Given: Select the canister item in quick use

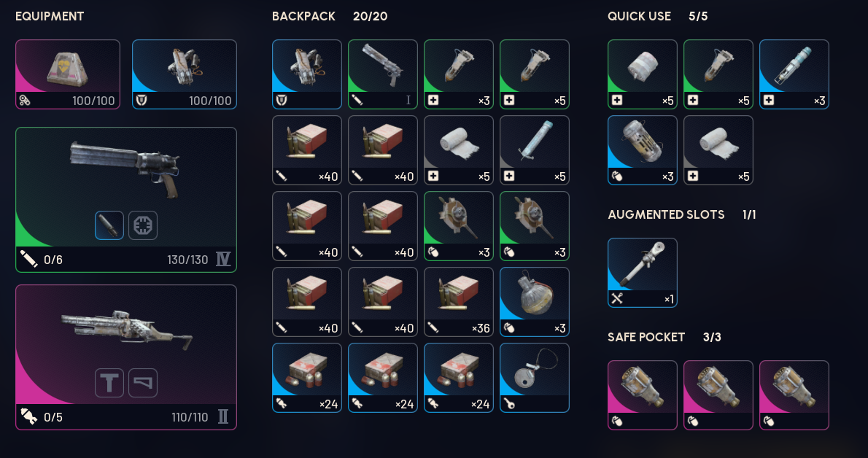Looking at the screenshot, I should click(642, 150).
